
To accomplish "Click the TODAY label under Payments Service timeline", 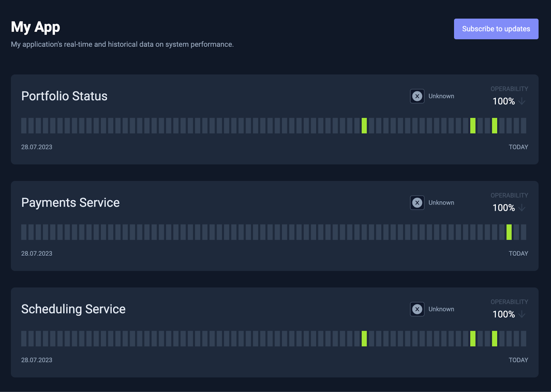I will coord(518,254).
